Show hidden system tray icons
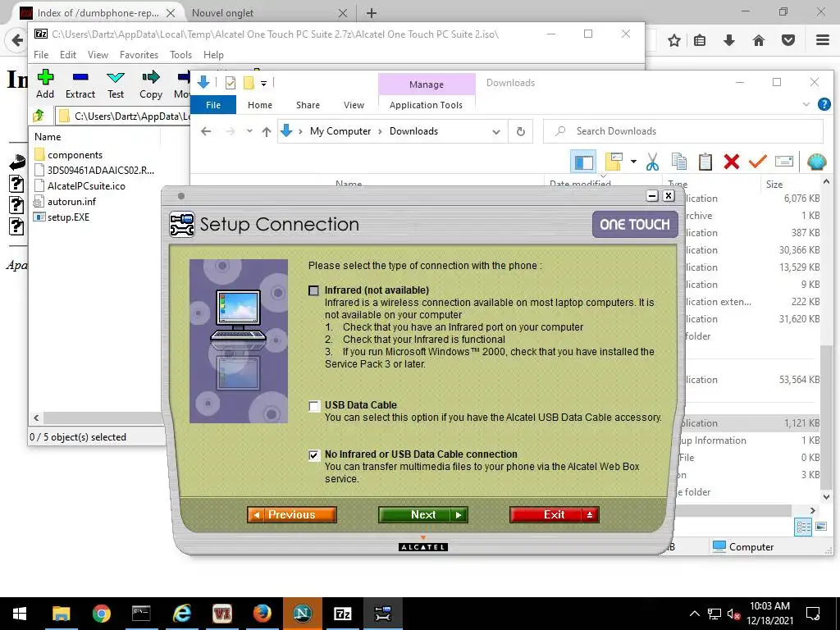Screen dimensions: 840x630 tap(694, 614)
